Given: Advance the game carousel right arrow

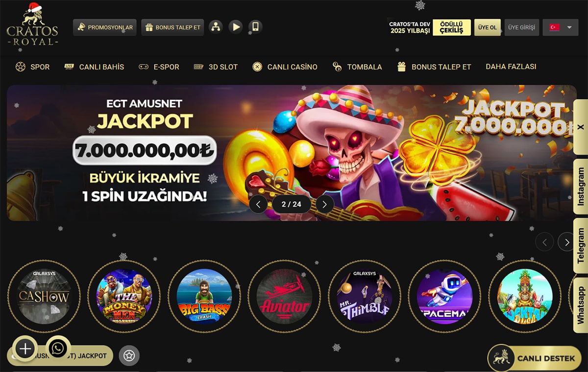Looking at the screenshot, I should point(567,242).
